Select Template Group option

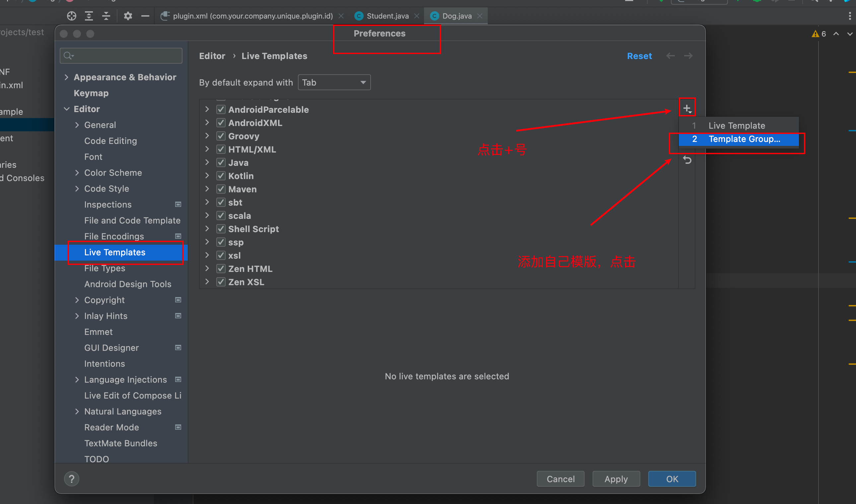click(x=743, y=139)
